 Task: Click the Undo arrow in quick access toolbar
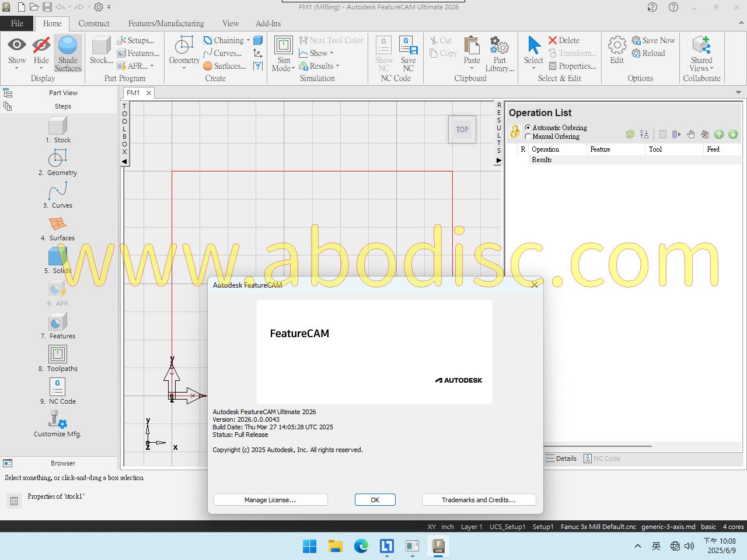(60, 7)
